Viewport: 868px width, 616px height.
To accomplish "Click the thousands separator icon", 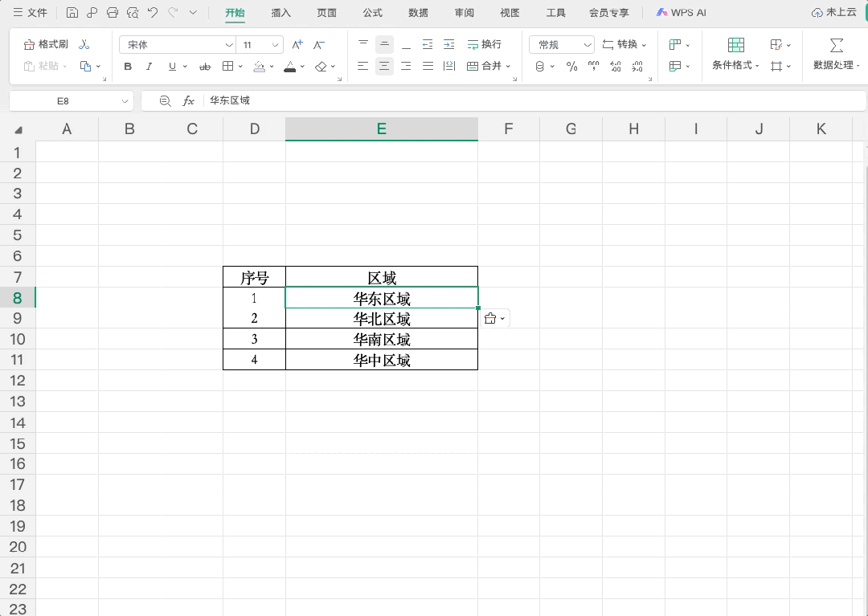I will (x=593, y=67).
